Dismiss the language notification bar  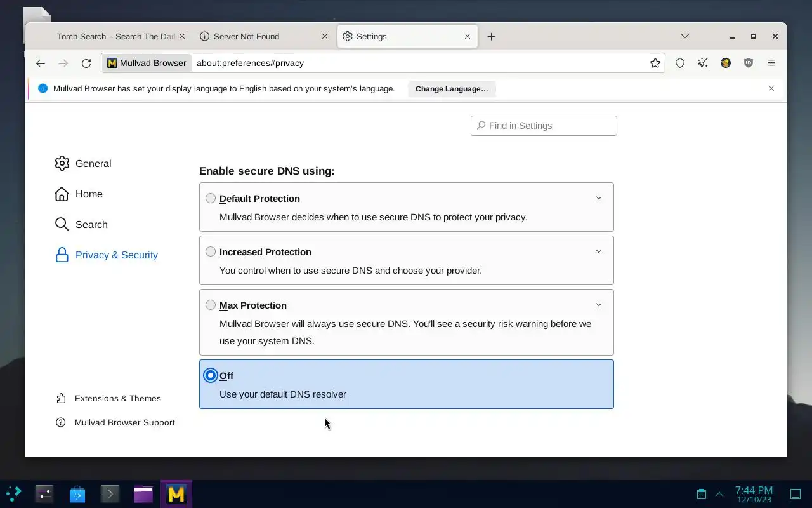point(771,88)
